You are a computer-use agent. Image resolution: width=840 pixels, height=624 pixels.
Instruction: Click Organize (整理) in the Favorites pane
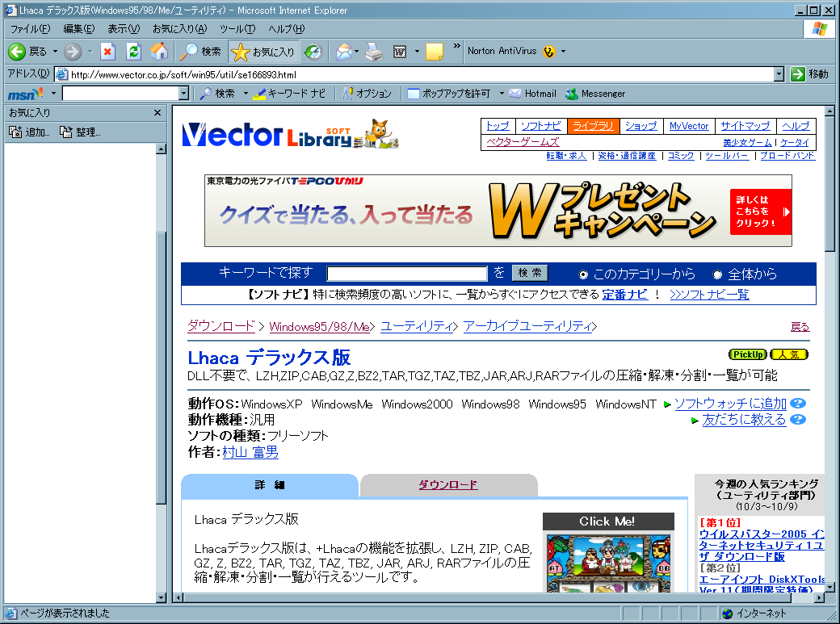(80, 132)
